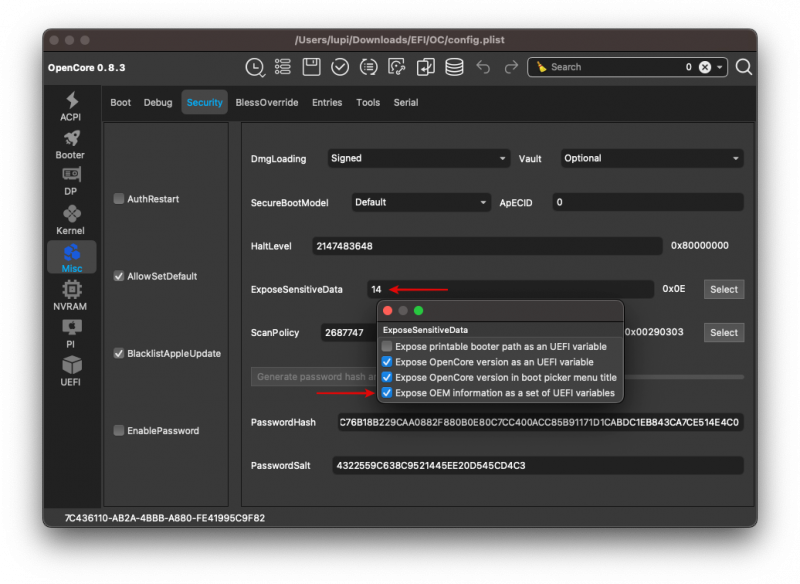Click the database stack toolbar icon
Viewport: 800px width, 584px height.
coord(454,67)
